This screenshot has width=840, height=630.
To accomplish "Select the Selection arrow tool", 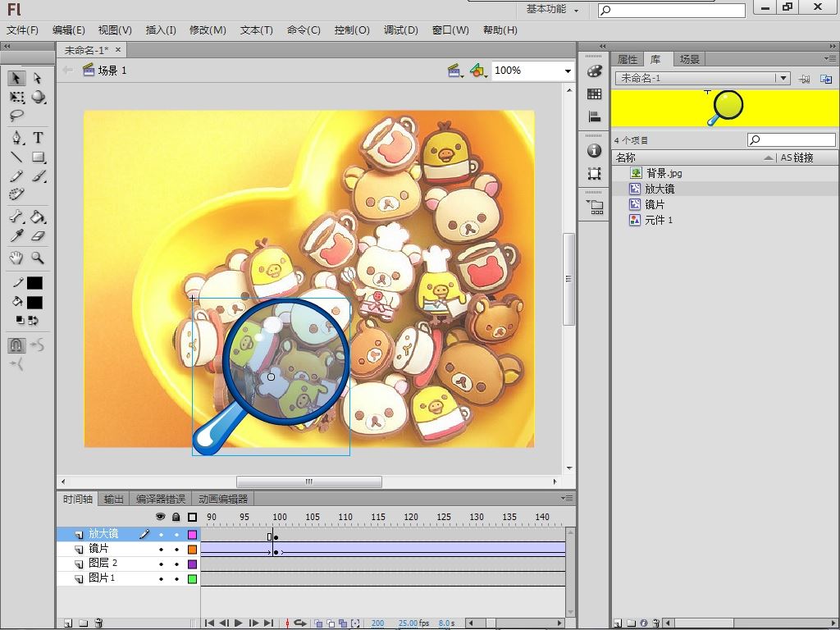I will [16, 78].
